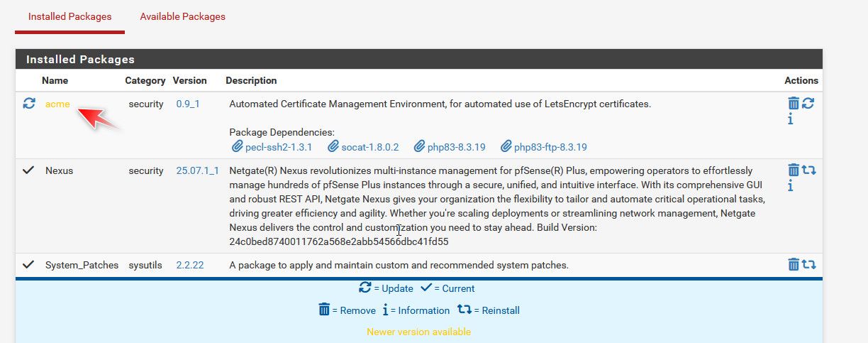Reinstall the Nexus package
This screenshot has width=868, height=343.
pos(809,170)
